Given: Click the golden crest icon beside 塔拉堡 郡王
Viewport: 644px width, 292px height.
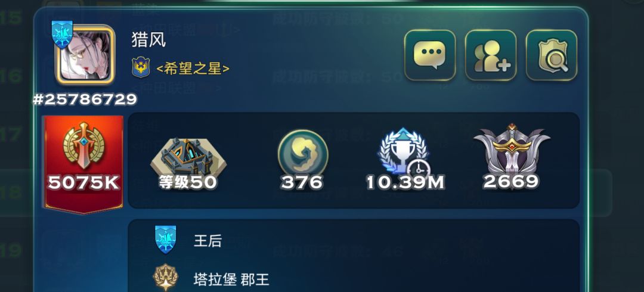Looking at the screenshot, I should click(165, 278).
